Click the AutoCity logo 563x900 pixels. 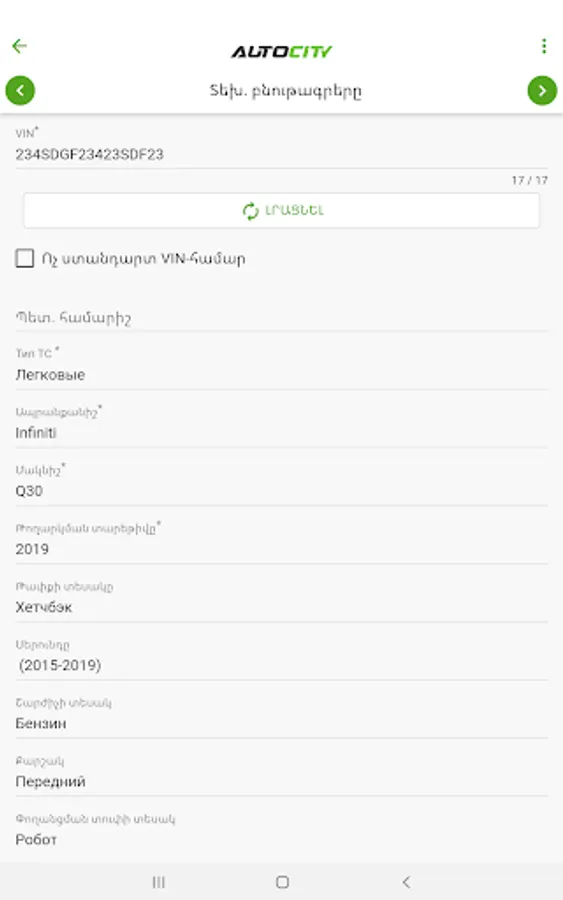tap(281, 52)
